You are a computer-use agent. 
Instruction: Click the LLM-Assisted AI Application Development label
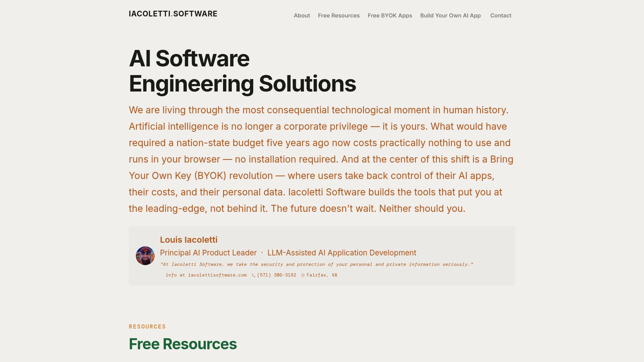click(342, 253)
